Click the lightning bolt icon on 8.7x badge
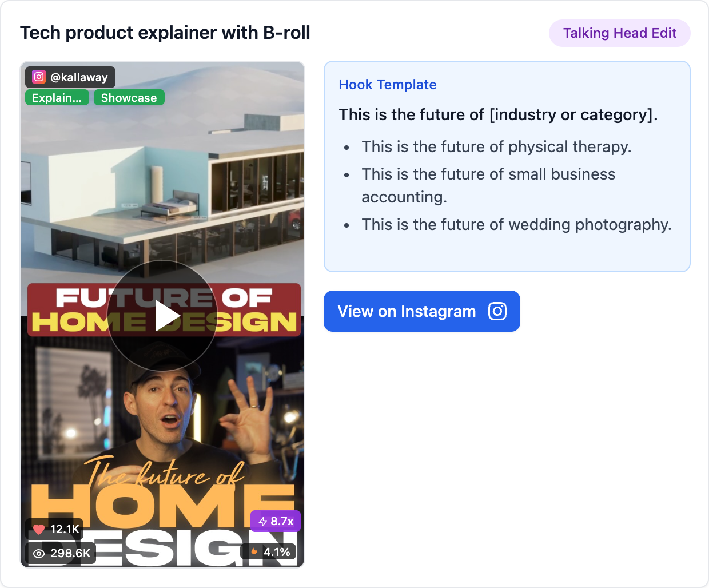The width and height of the screenshot is (709, 588). (263, 521)
